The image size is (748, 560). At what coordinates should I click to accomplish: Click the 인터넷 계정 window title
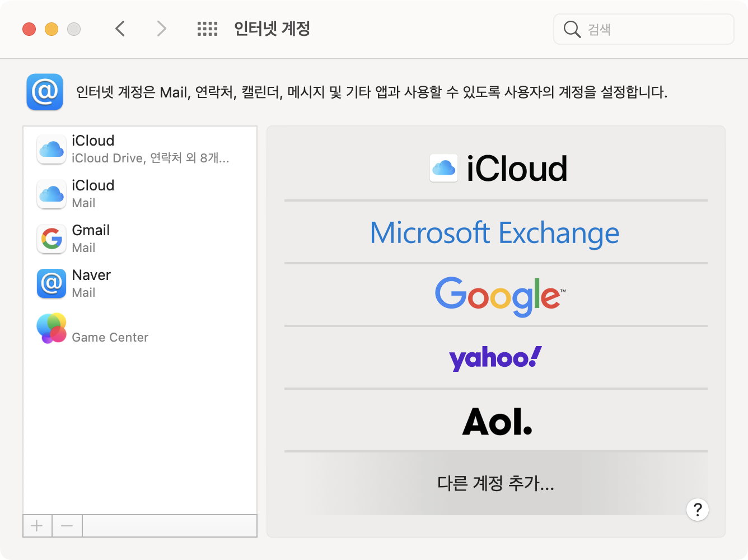pyautogui.click(x=272, y=29)
